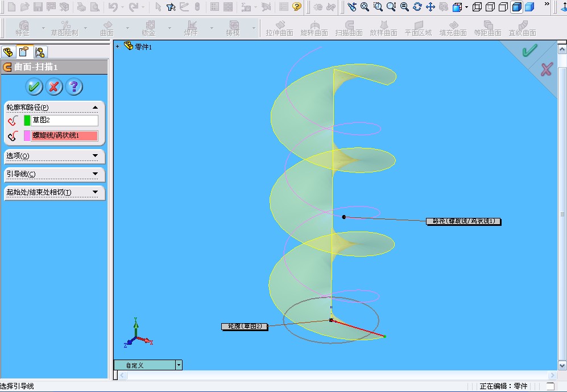The image size is (567, 392).
Task: Open the 草图绘制 command group
Action: click(x=64, y=28)
